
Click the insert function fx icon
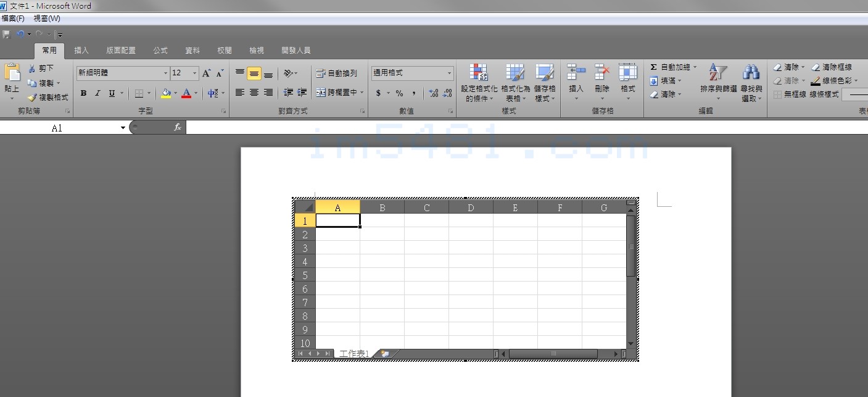pyautogui.click(x=178, y=127)
